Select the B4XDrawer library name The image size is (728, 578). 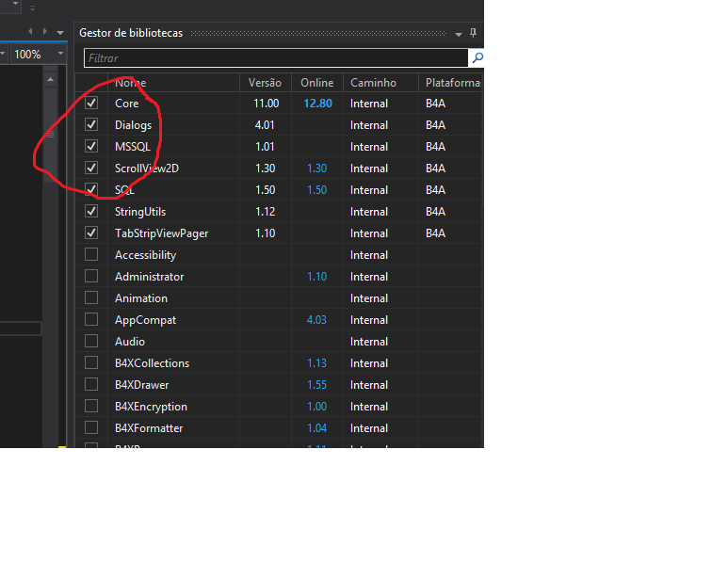141,385
